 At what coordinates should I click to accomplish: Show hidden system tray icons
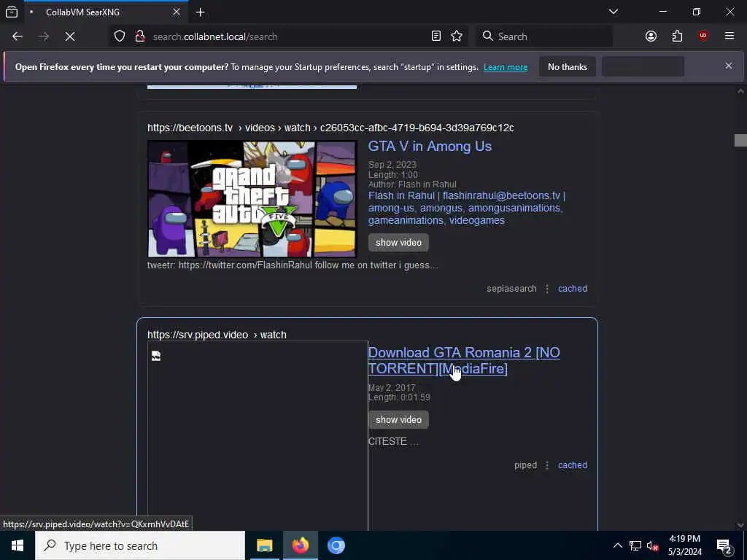[x=617, y=545]
